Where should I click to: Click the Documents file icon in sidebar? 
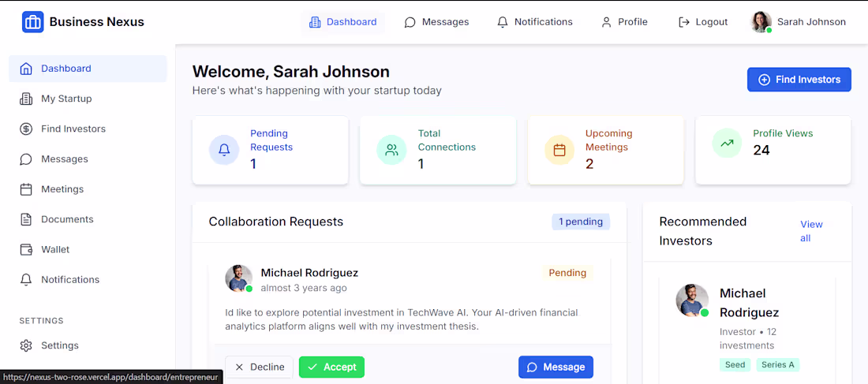point(26,220)
